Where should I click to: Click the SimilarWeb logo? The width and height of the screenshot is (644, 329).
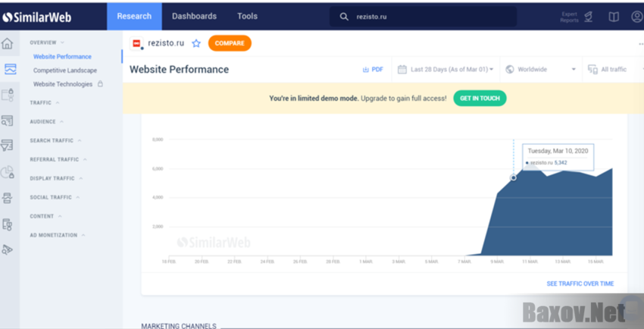pyautogui.click(x=36, y=17)
